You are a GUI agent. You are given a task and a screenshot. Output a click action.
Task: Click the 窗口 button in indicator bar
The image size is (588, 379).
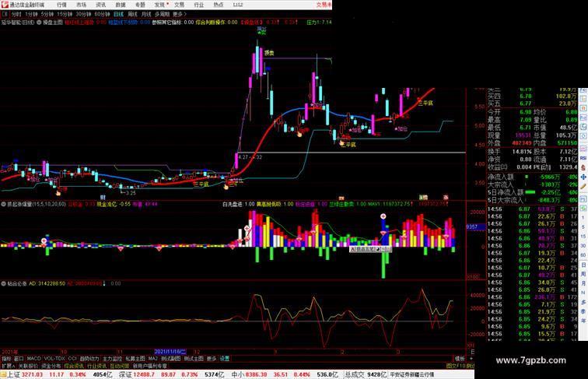point(19,359)
